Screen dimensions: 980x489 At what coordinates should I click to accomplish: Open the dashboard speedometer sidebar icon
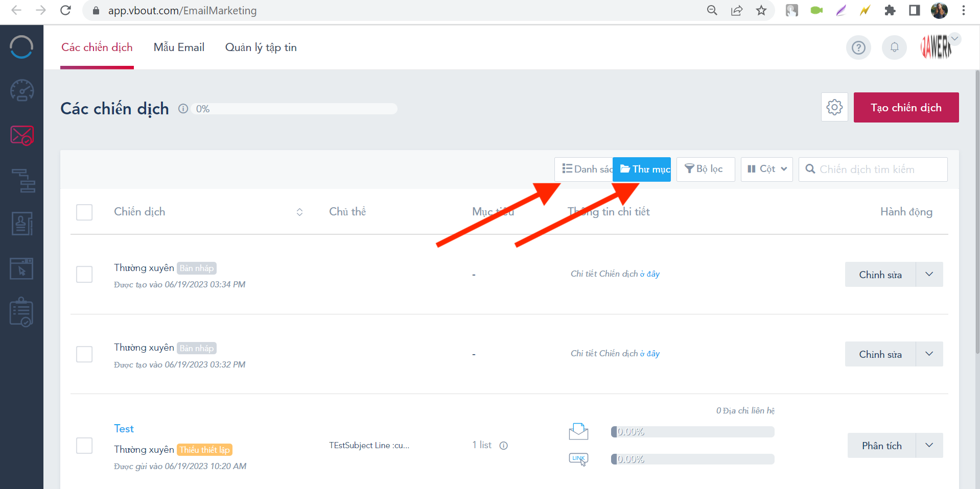pos(22,91)
